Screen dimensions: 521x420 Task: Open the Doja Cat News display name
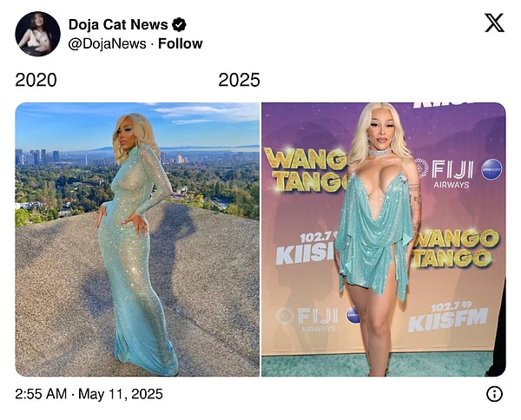118,24
